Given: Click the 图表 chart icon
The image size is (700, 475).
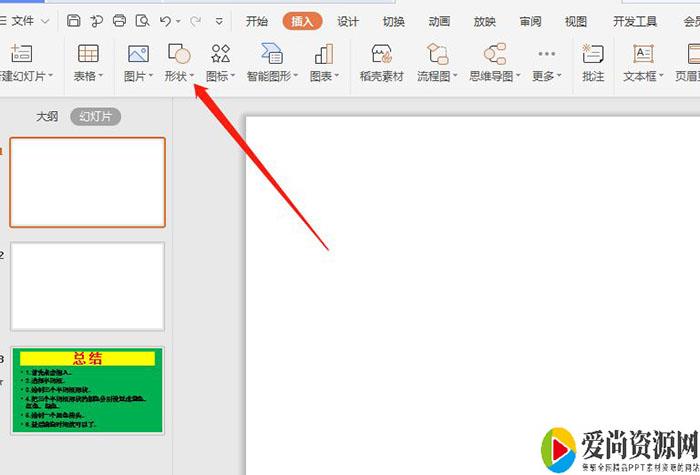Looking at the screenshot, I should [x=324, y=53].
